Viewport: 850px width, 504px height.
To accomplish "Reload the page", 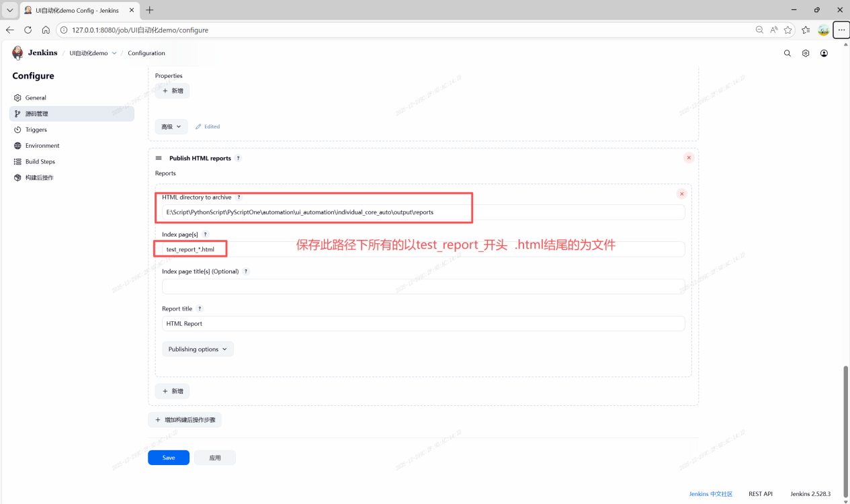I will pyautogui.click(x=28, y=30).
